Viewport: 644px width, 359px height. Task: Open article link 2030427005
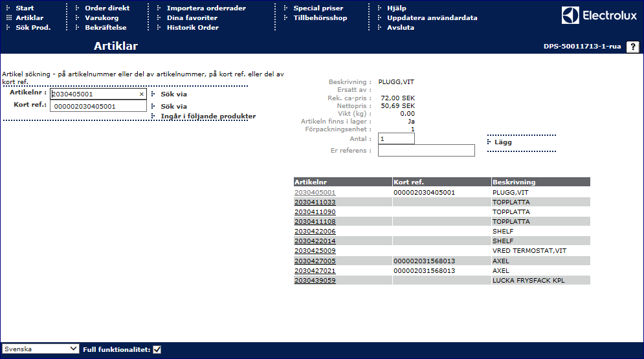coord(315,261)
